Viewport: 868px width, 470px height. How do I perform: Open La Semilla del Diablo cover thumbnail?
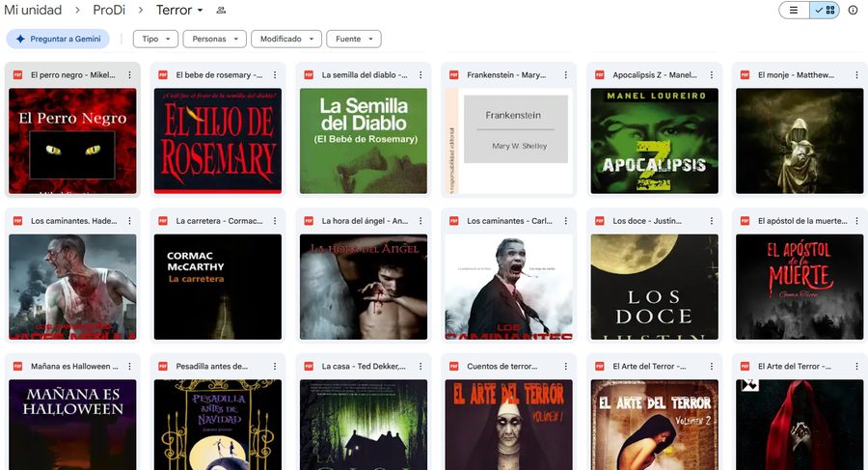coord(364,141)
